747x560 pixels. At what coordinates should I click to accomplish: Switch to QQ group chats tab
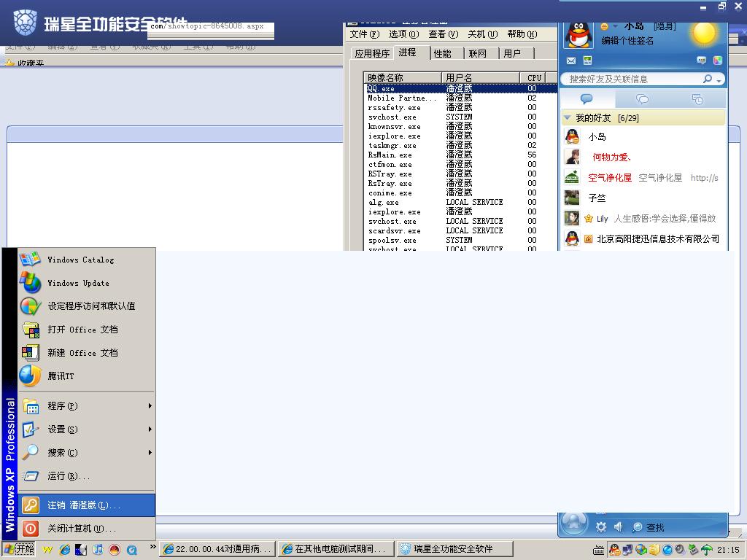[x=642, y=99]
